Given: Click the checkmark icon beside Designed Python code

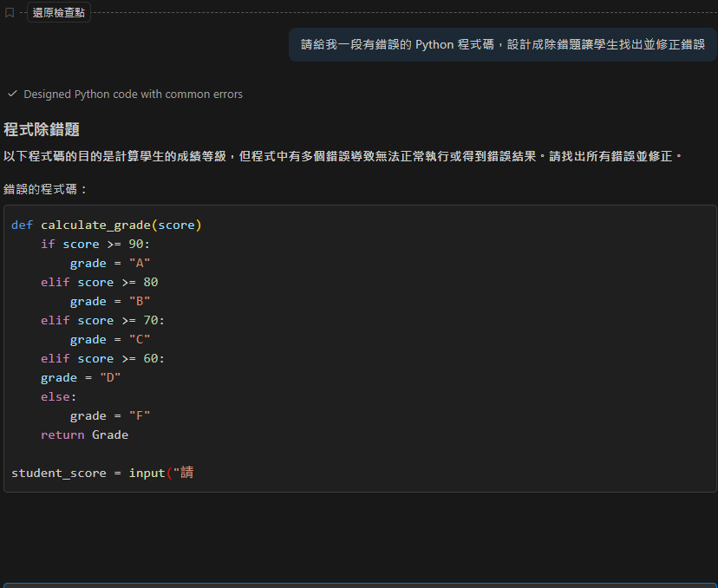Looking at the screenshot, I should [12, 94].
